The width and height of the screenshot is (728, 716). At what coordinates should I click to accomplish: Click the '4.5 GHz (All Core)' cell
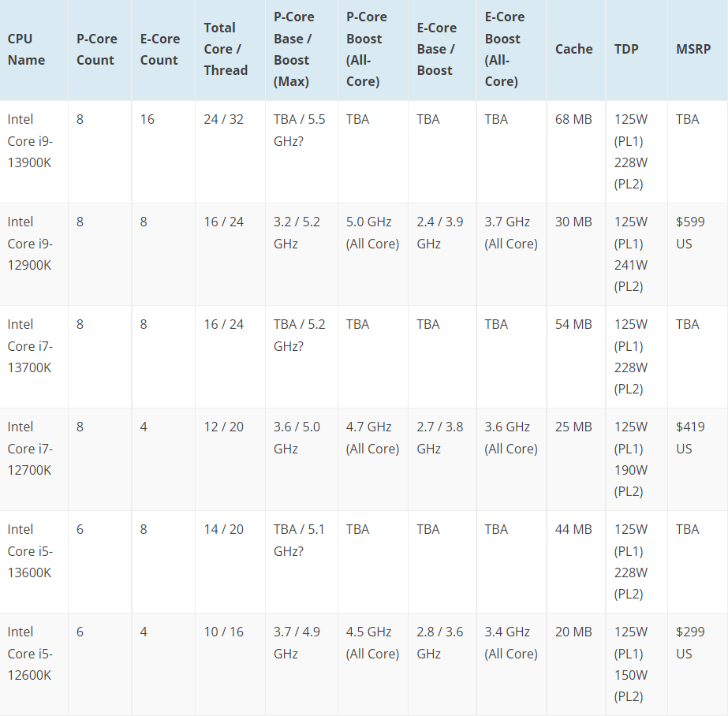coord(372,643)
